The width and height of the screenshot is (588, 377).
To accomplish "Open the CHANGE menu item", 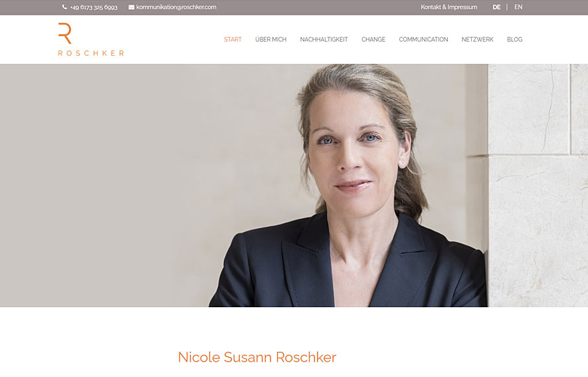I will tap(373, 39).
